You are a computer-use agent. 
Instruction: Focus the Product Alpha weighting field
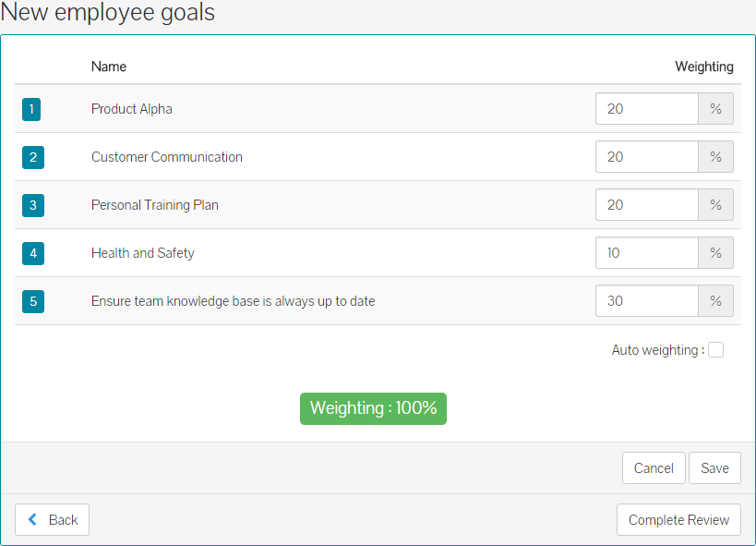[646, 109]
